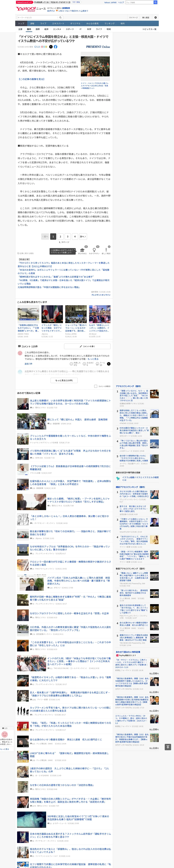Click the わかりやすい lightbulb reaction

click(94, 250)
